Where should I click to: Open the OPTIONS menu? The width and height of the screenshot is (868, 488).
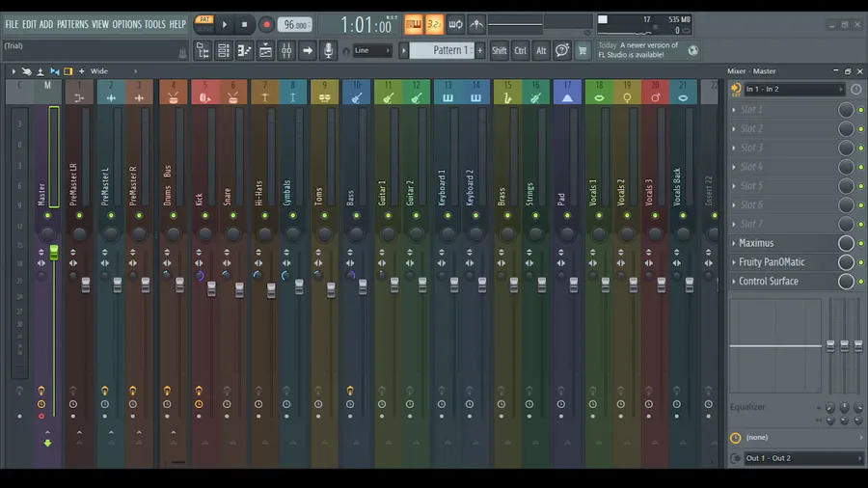(x=126, y=24)
